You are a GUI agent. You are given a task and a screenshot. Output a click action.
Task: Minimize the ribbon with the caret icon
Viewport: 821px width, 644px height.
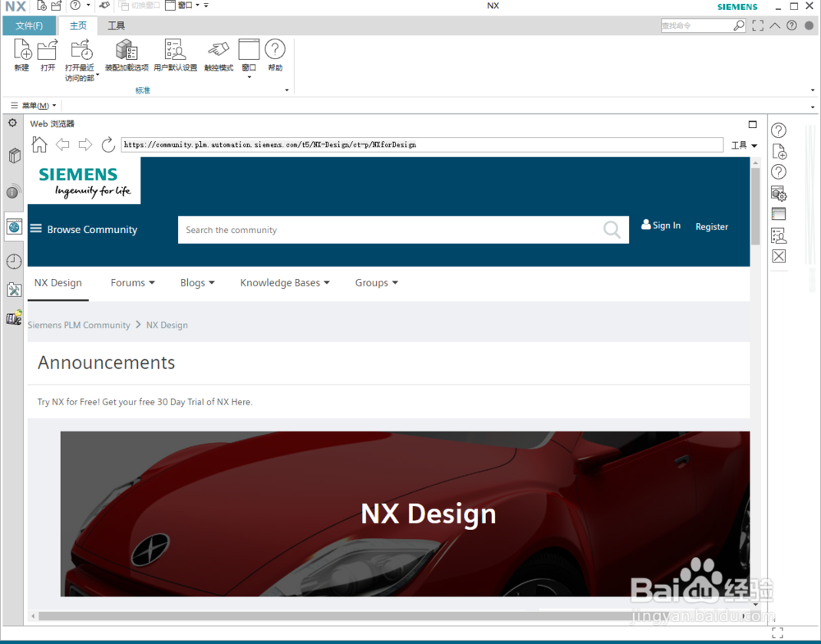tap(775, 25)
